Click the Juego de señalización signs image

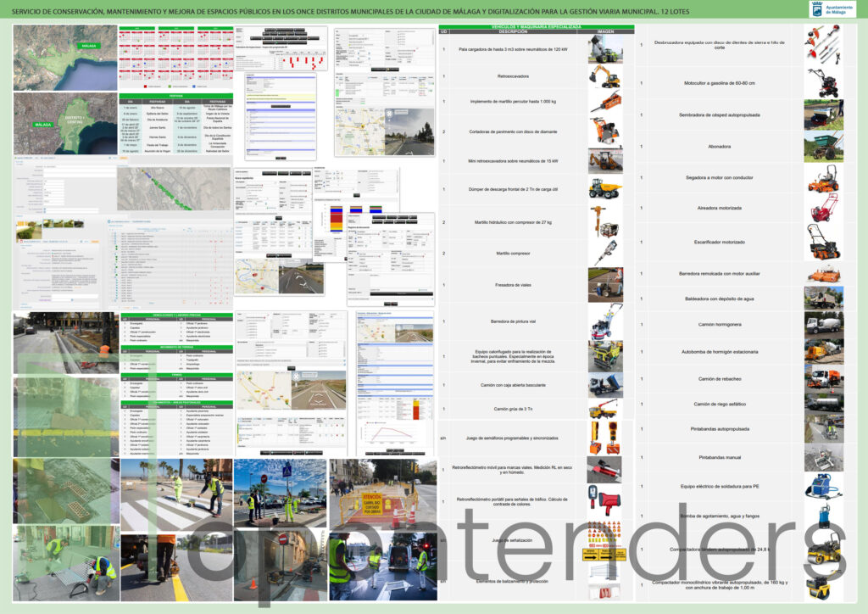point(605,540)
